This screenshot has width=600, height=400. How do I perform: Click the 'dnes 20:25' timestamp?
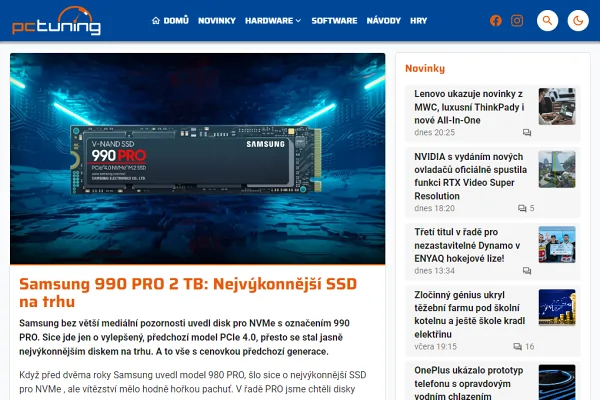pos(434,132)
